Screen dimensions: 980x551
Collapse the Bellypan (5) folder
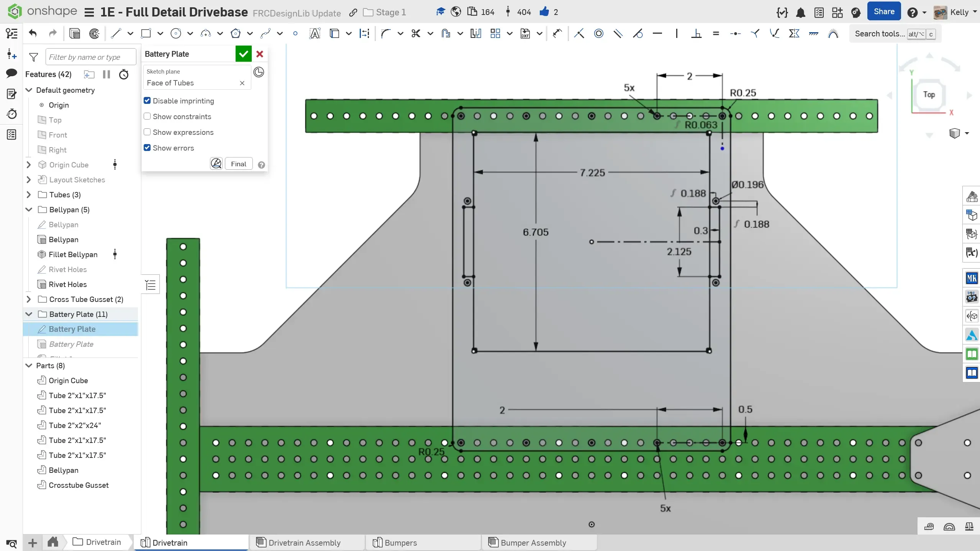point(29,210)
